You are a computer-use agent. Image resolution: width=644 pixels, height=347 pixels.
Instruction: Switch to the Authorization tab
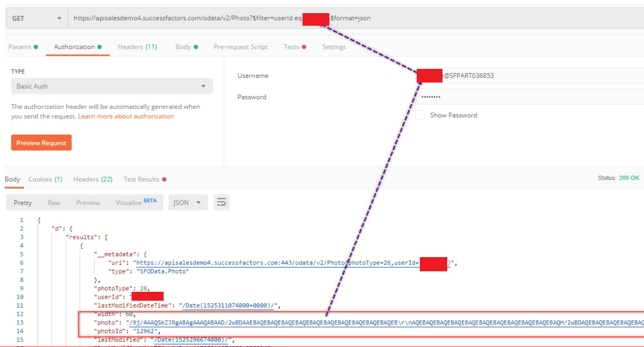78,47
